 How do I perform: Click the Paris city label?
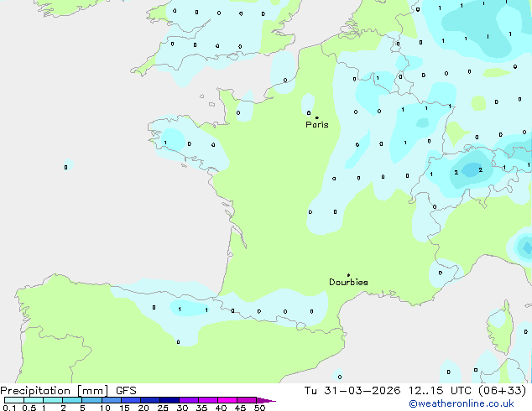pos(317,125)
